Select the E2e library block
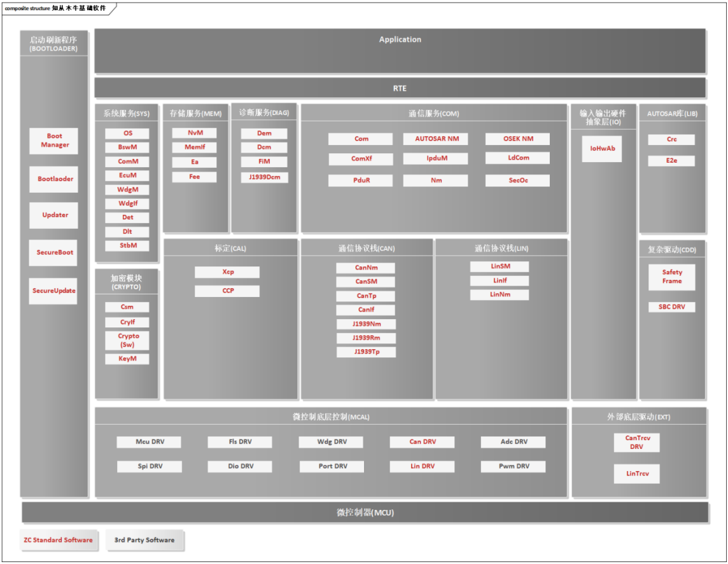Screen dimensions: 728x564 pyautogui.click(x=671, y=161)
